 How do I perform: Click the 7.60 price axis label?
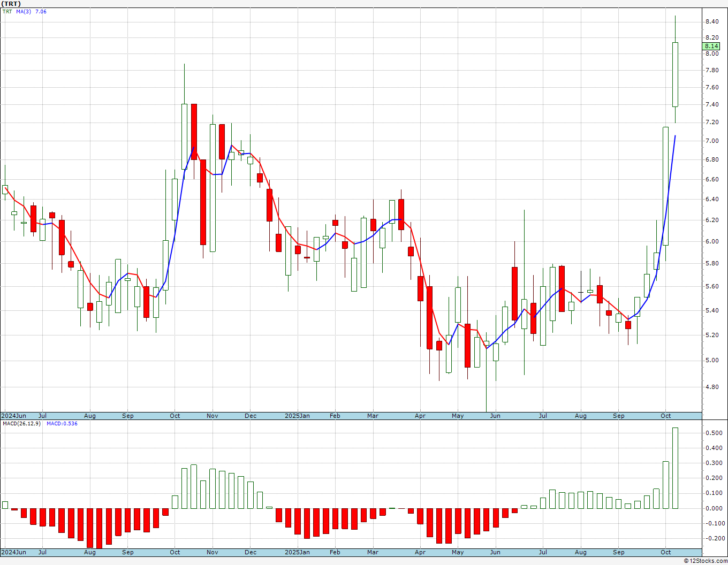(x=712, y=87)
